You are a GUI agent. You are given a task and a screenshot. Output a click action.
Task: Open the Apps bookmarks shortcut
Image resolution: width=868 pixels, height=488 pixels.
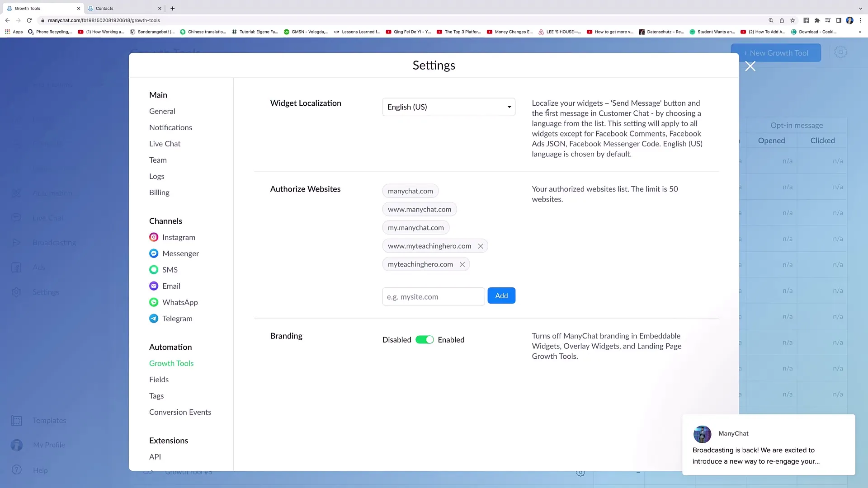point(14,32)
